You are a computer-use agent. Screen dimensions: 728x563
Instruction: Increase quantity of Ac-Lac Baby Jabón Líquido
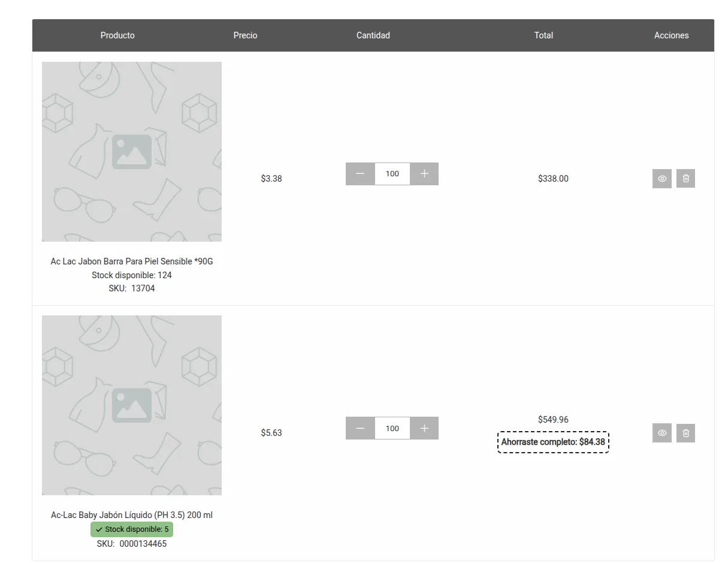[424, 428]
